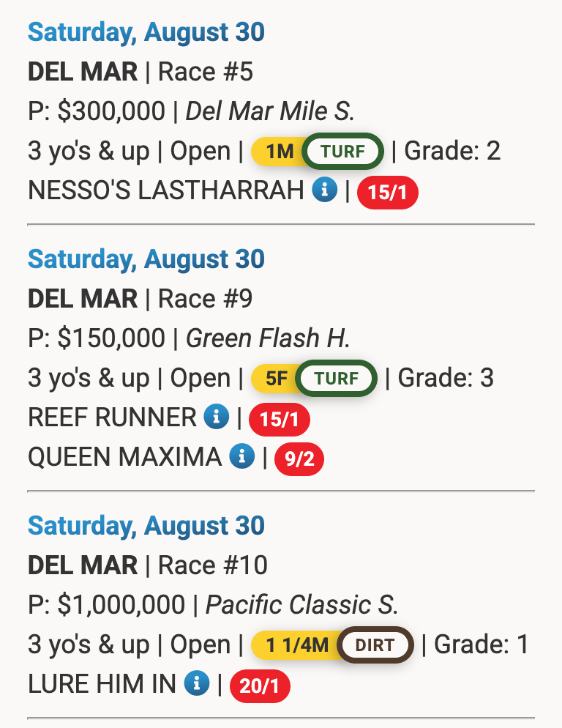The width and height of the screenshot is (562, 728).
Task: Click the Del Mar Mile S. race name
Action: (x=270, y=111)
